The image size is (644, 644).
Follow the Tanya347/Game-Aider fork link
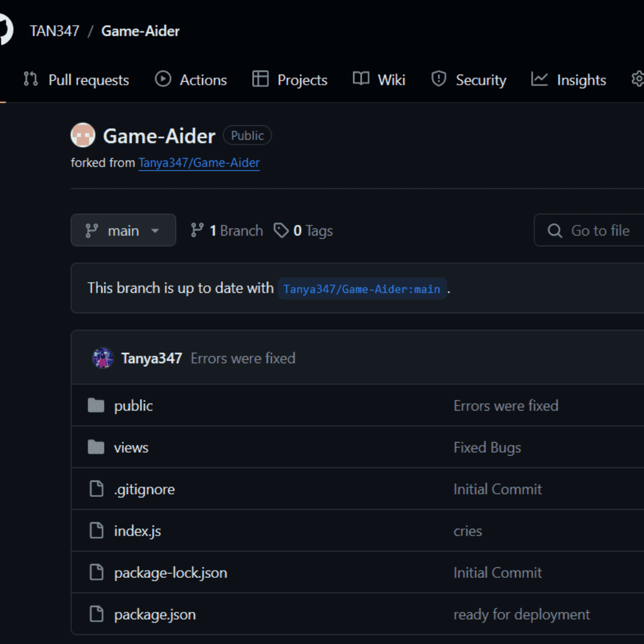click(x=199, y=162)
